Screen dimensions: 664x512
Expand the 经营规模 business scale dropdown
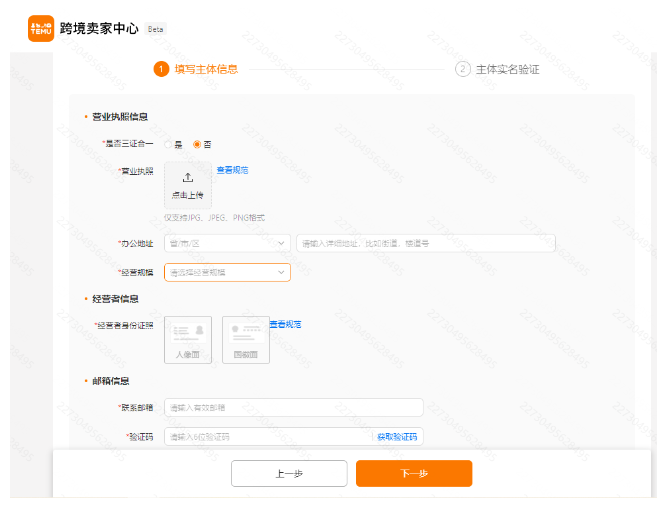226,272
